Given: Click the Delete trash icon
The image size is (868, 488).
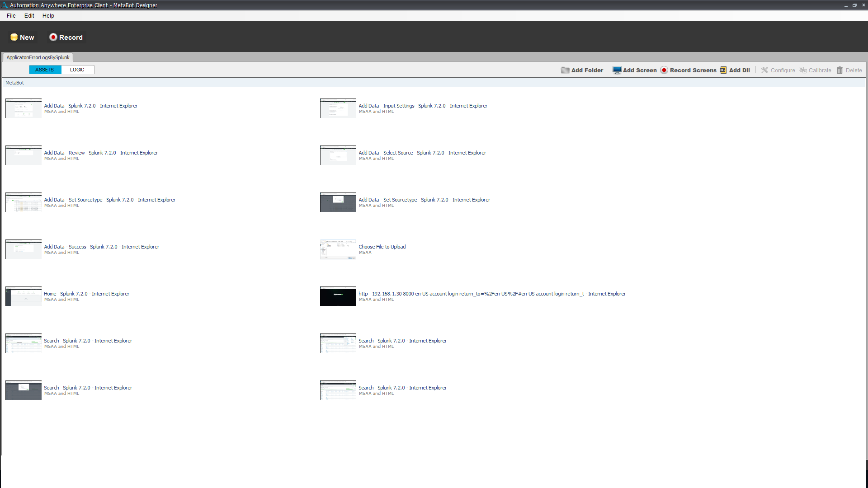Looking at the screenshot, I should point(840,70).
